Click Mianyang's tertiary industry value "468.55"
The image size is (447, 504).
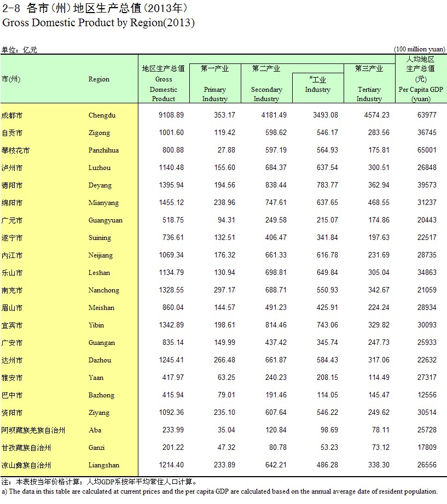point(379,202)
